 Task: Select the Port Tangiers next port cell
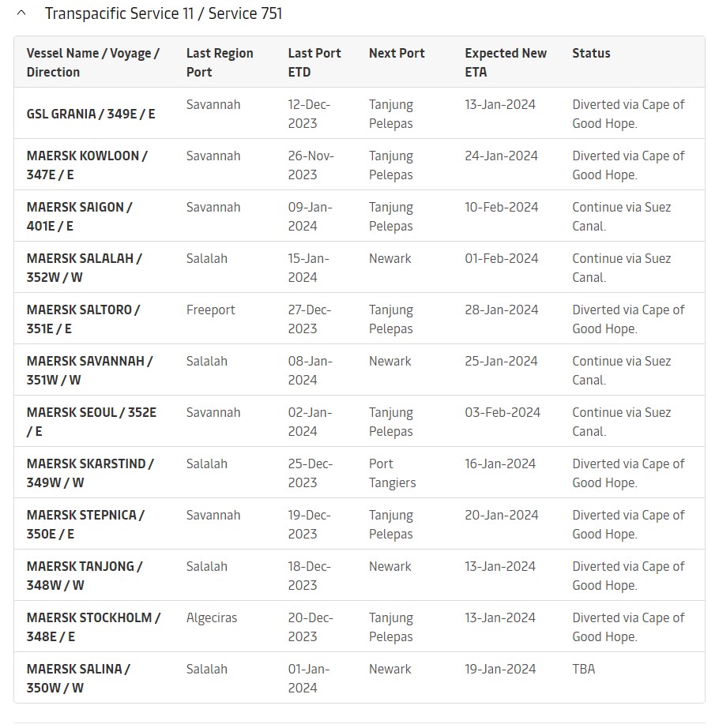392,473
